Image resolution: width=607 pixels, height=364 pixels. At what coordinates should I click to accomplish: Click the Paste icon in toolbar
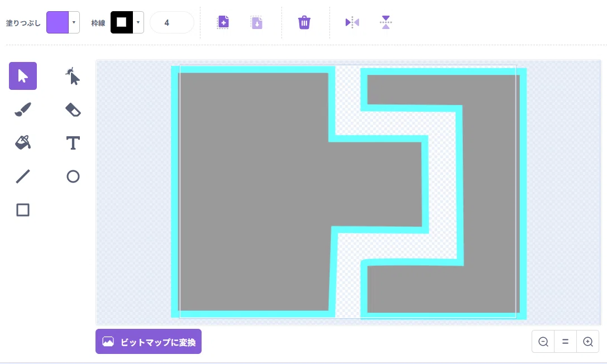pos(257,22)
